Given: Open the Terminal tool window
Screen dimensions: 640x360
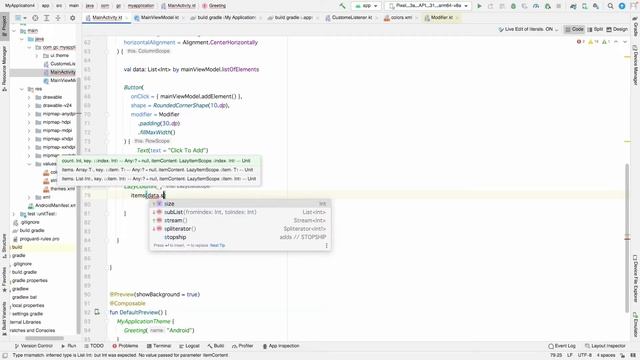Looking at the screenshot, I should click(159, 346).
